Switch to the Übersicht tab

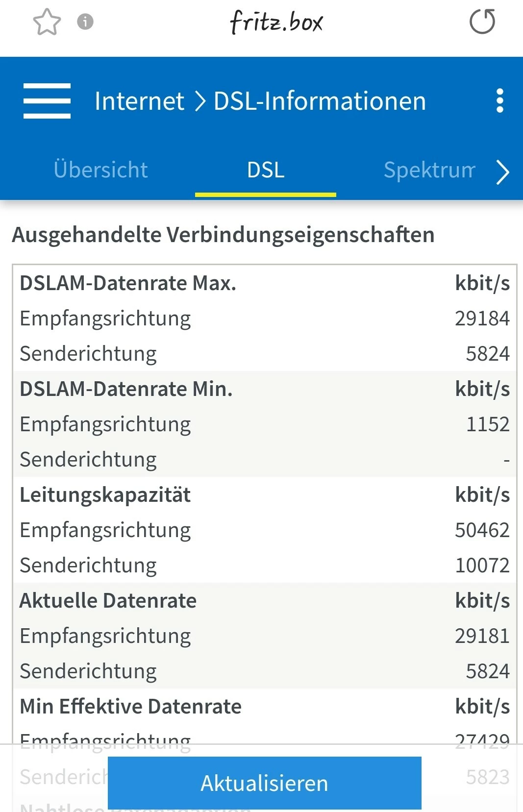100,170
